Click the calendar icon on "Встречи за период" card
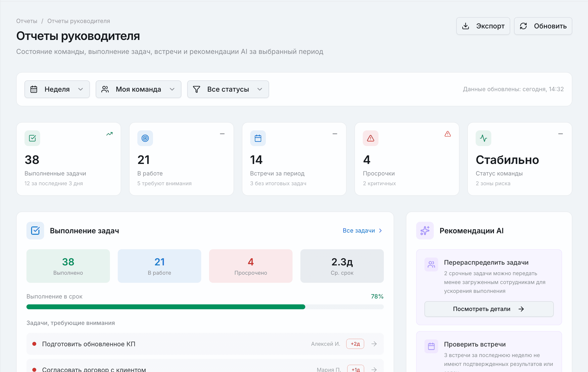 pyautogui.click(x=258, y=138)
